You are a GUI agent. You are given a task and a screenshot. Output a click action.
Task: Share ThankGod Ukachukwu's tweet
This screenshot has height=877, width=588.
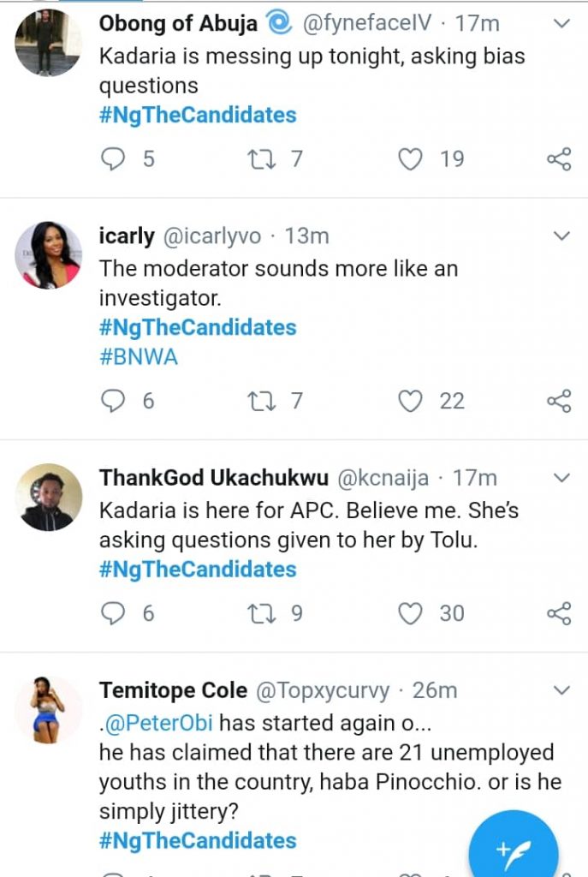558,613
